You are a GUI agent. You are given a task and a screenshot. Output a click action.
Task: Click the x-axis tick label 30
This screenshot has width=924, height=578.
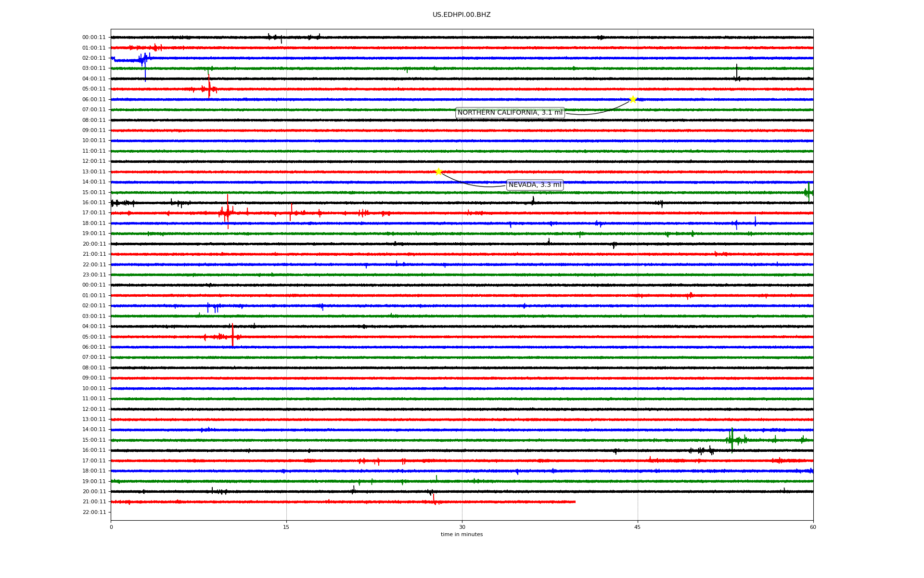click(462, 527)
